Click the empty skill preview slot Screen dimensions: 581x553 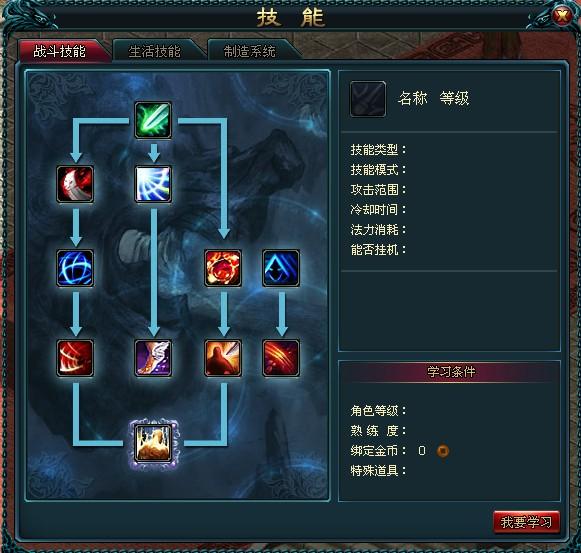[x=368, y=99]
